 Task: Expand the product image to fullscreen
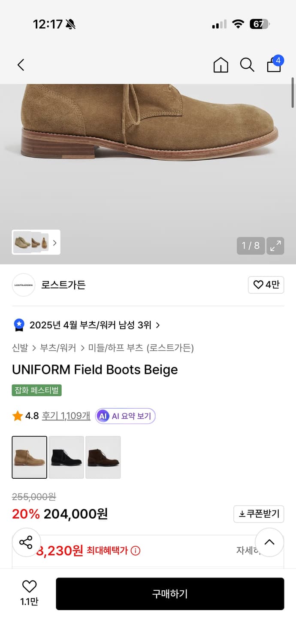pos(275,246)
